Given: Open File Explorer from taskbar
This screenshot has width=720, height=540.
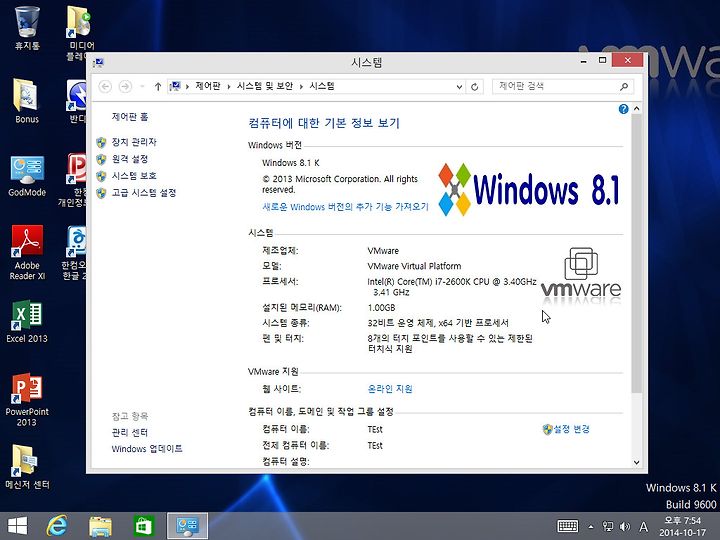Looking at the screenshot, I should pyautogui.click(x=100, y=526).
